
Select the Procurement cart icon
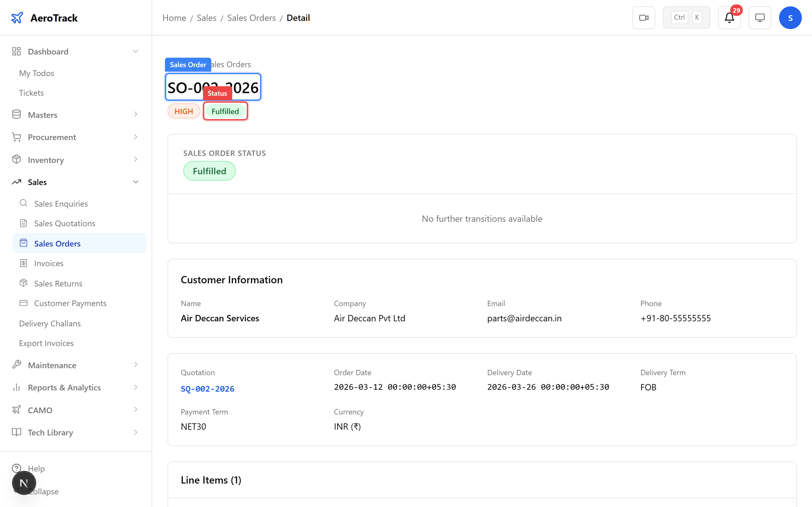16,137
